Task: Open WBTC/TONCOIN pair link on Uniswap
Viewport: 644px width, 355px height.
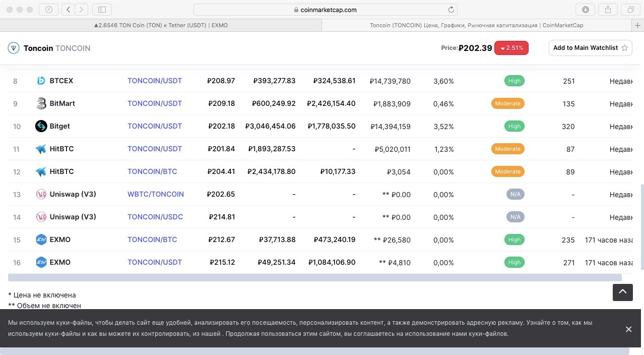Action: (x=156, y=194)
